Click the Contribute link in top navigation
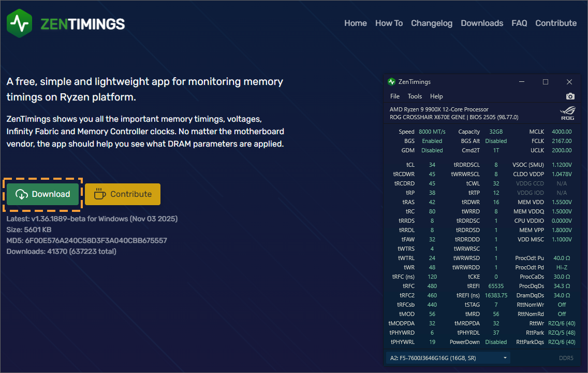 click(556, 23)
